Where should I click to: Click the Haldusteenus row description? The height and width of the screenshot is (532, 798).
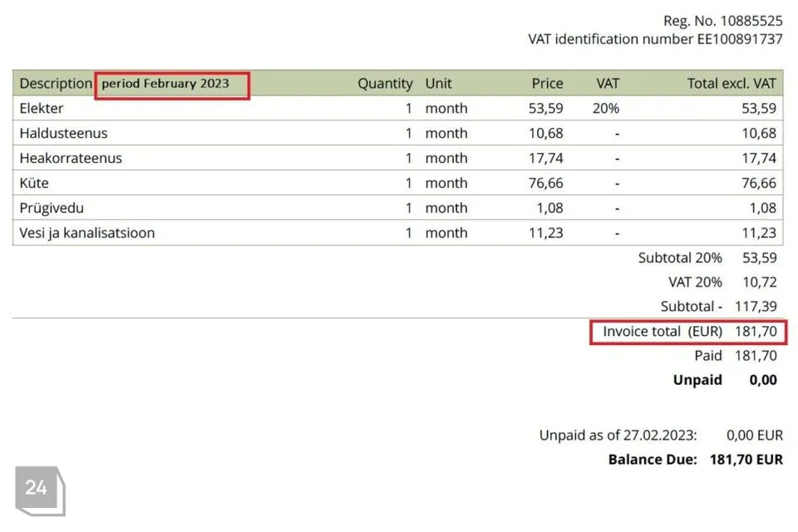click(63, 133)
